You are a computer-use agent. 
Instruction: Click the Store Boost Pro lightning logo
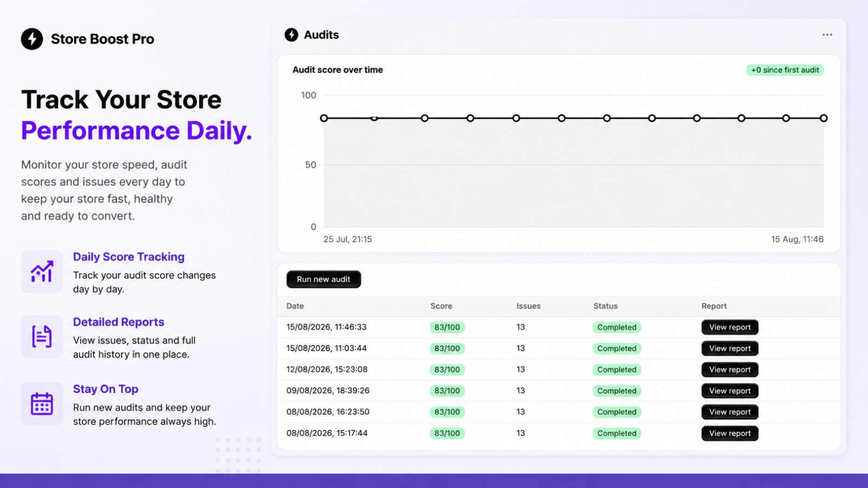point(32,39)
